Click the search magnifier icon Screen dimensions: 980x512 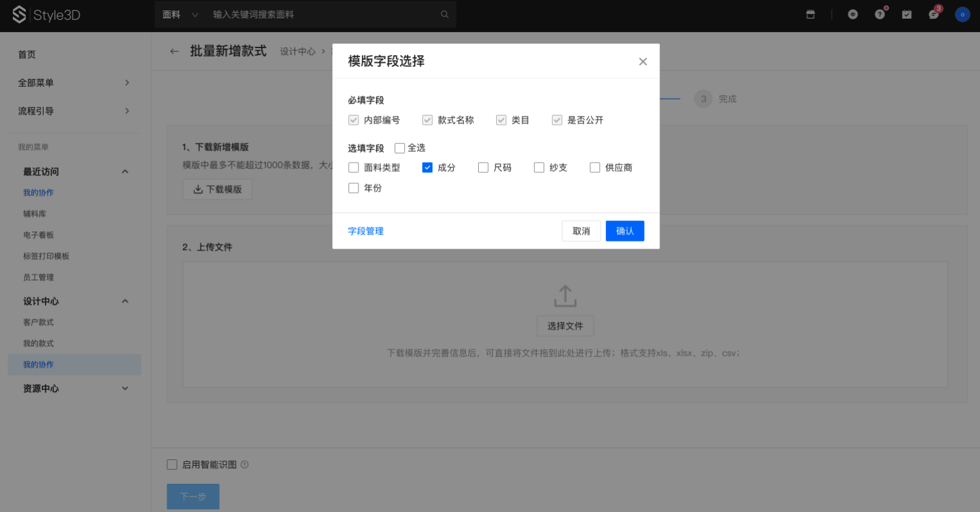[445, 14]
